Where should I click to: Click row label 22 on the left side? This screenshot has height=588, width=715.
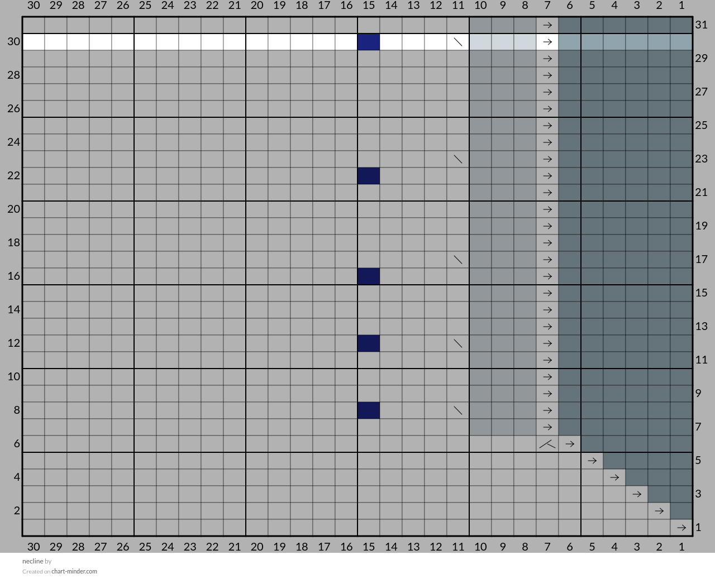(14, 175)
